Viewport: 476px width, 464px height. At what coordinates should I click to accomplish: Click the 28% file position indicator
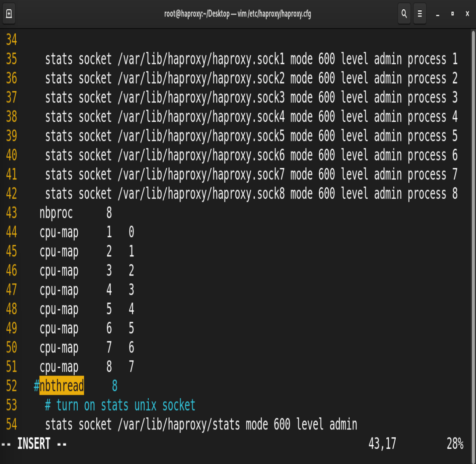(455, 444)
